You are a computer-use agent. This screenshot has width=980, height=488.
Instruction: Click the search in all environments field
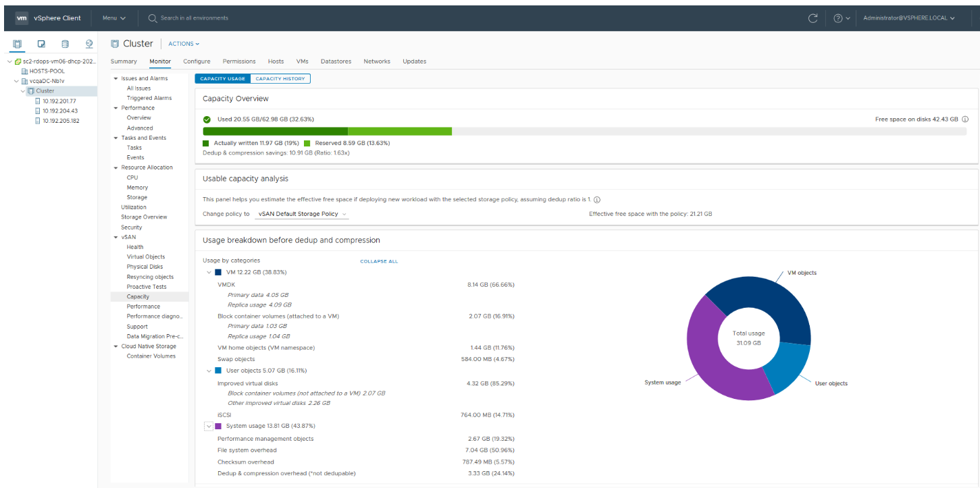(195, 18)
